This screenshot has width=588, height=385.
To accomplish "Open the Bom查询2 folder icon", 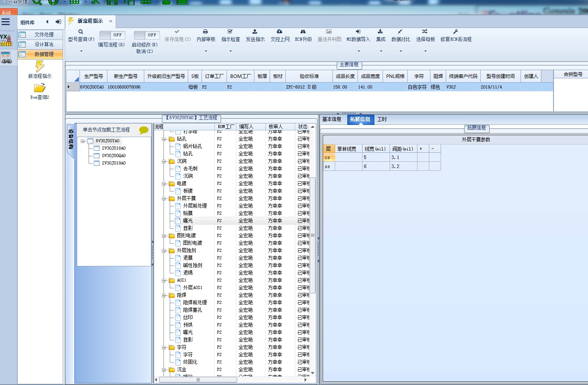I will point(40,88).
